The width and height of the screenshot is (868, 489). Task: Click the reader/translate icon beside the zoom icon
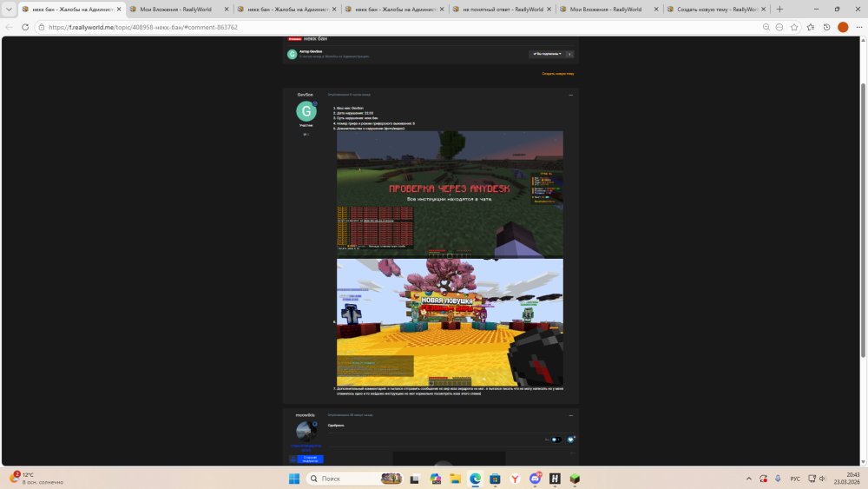pyautogui.click(x=779, y=27)
